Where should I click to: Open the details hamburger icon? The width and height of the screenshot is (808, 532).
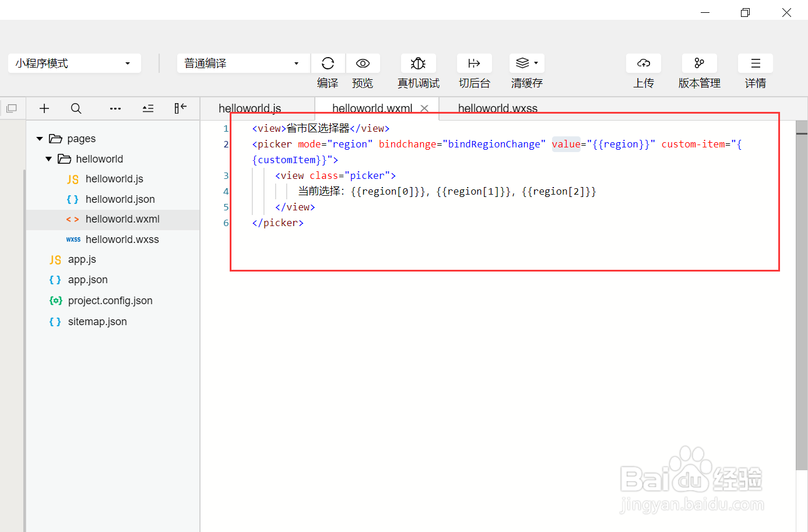click(756, 63)
